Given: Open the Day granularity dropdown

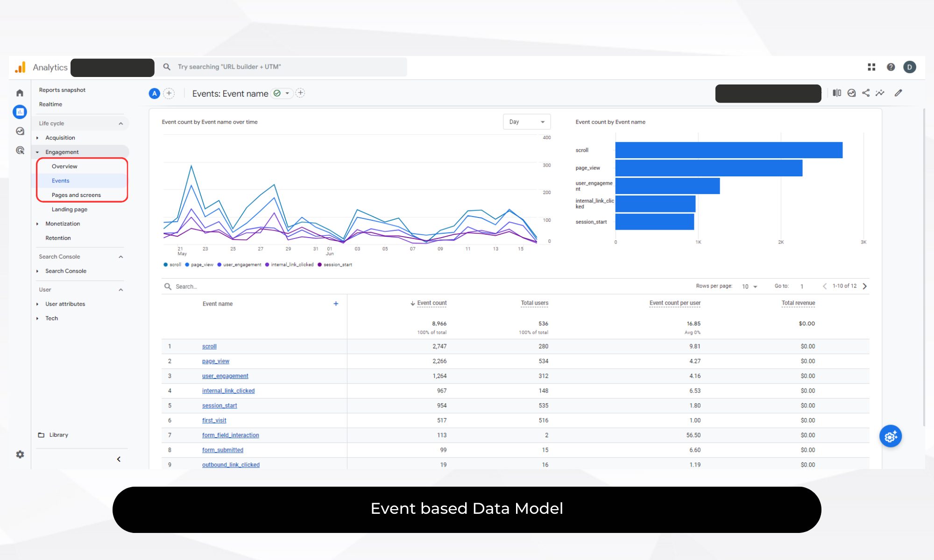Looking at the screenshot, I should [526, 122].
